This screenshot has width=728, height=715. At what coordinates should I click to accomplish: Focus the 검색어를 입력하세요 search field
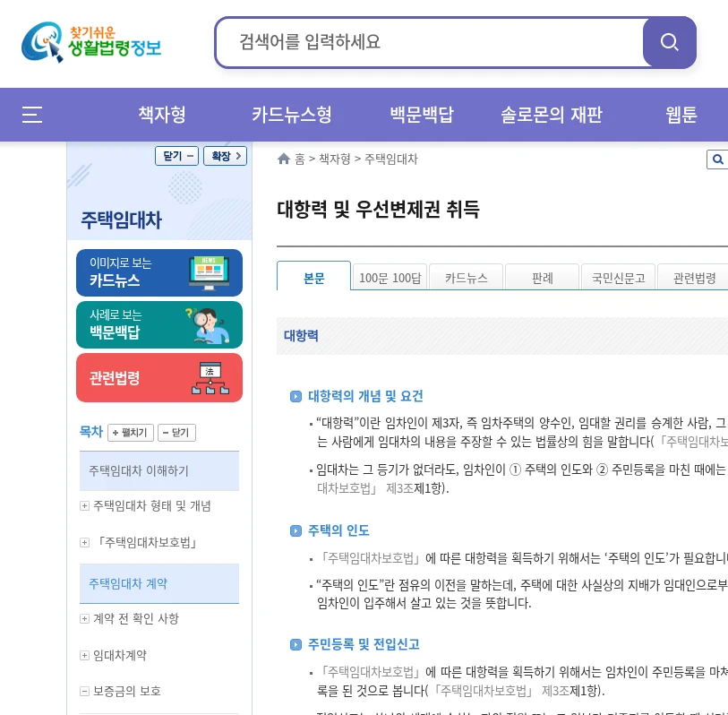pyautogui.click(x=430, y=42)
